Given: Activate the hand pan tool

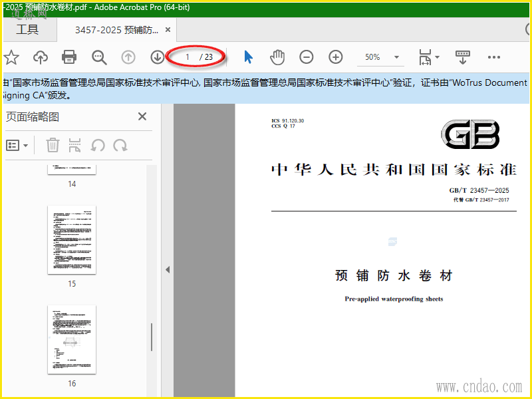Looking at the screenshot, I should point(277,57).
